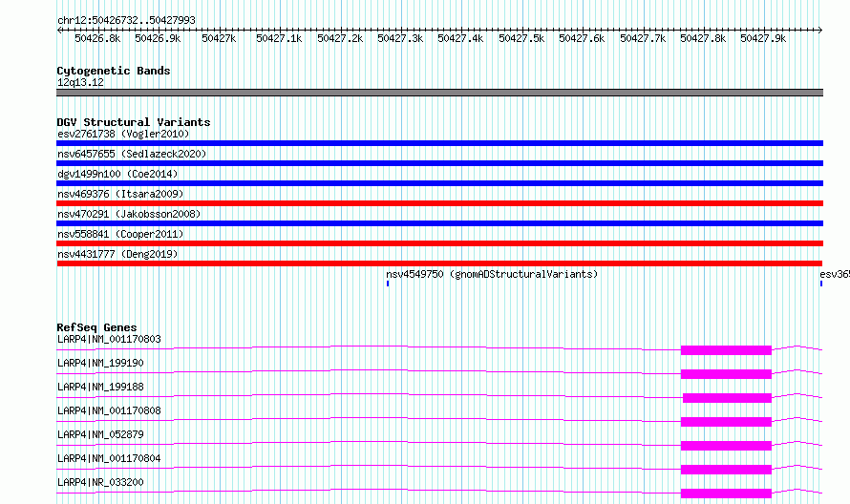Open the nsv558841 (Cooper2011) label
850x504 pixels.
tap(120, 234)
